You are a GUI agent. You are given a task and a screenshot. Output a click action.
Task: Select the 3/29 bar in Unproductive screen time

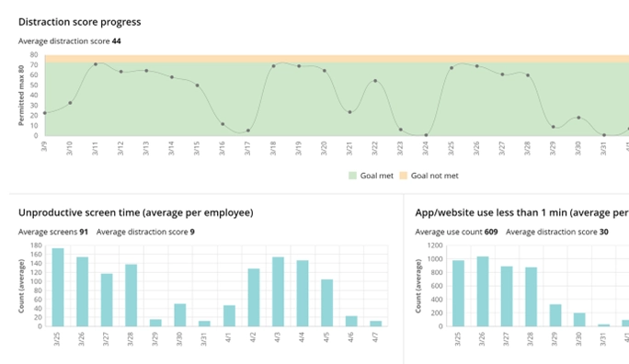[155, 323]
